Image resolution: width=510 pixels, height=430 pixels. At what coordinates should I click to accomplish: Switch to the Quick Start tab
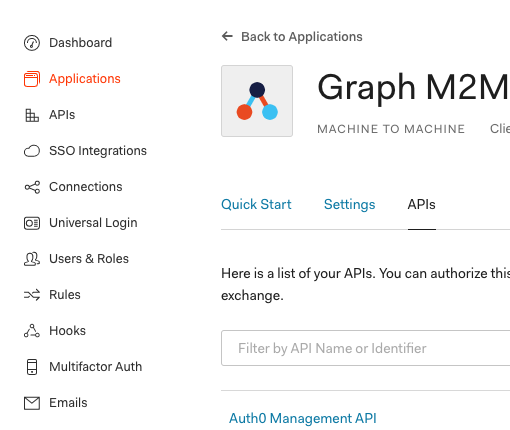click(256, 204)
